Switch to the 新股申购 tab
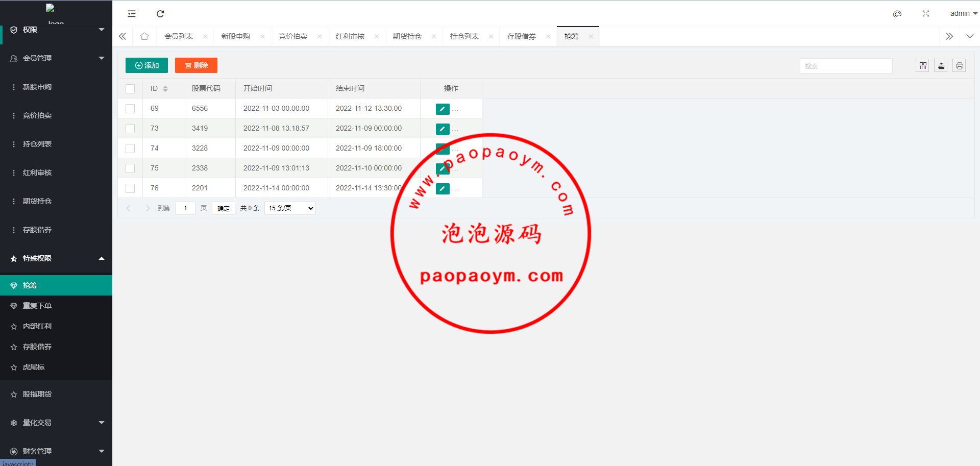Viewport: 980px width, 466px height. click(x=236, y=36)
